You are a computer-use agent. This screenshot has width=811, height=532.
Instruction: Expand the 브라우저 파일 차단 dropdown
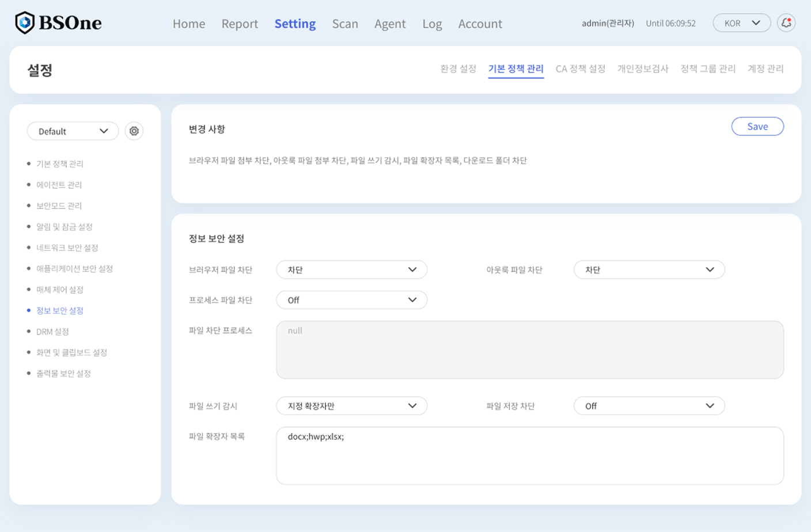pos(351,270)
